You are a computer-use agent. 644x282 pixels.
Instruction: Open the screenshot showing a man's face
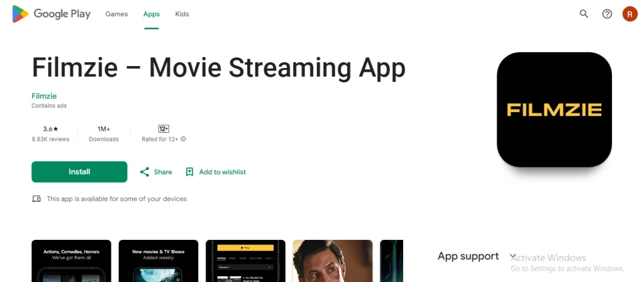coord(333,261)
